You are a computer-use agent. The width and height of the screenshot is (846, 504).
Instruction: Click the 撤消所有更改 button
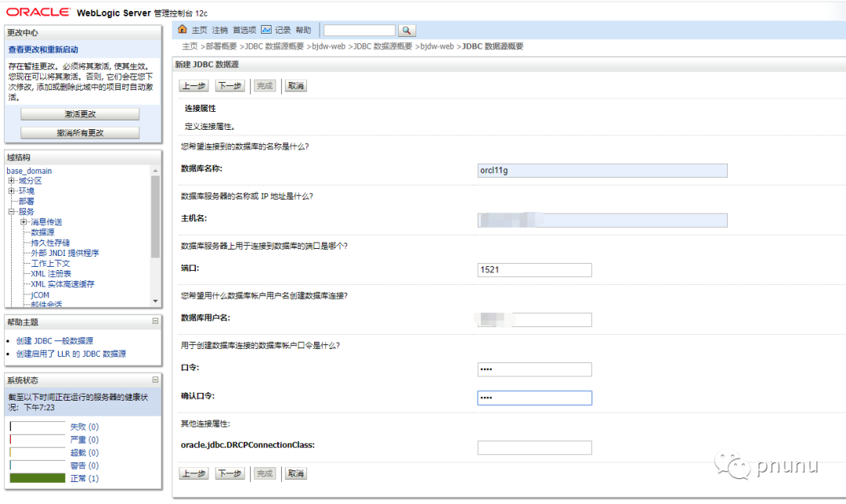click(x=80, y=132)
